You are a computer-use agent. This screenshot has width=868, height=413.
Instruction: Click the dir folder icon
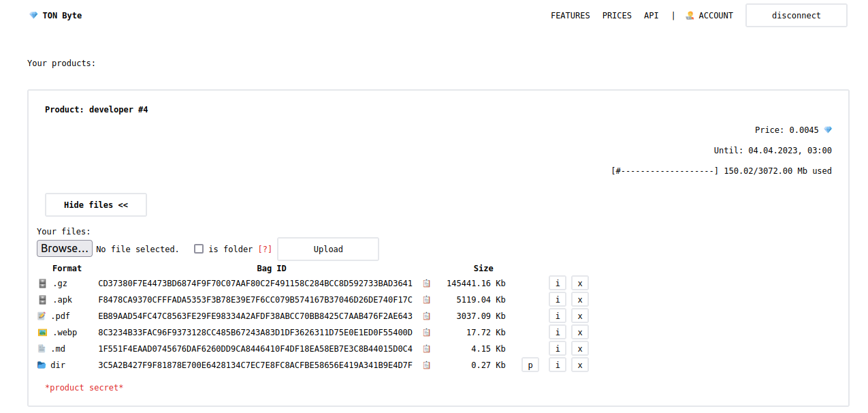click(42, 365)
